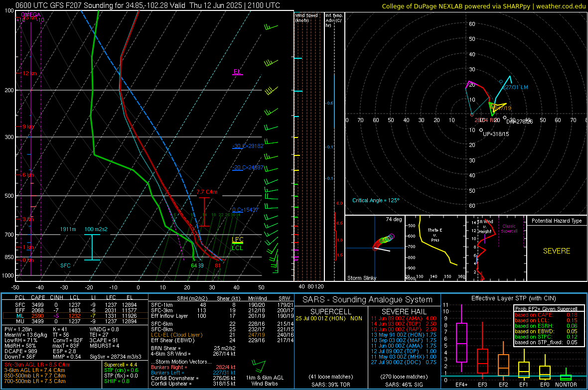Click the yellow 'based on STPC:' probability line
The image size is (588, 390).
546,337
